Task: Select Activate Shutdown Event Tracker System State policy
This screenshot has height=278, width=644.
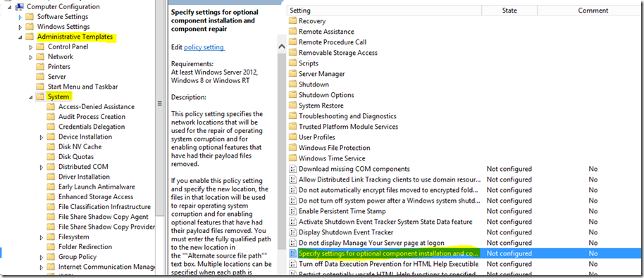Action: coord(385,222)
